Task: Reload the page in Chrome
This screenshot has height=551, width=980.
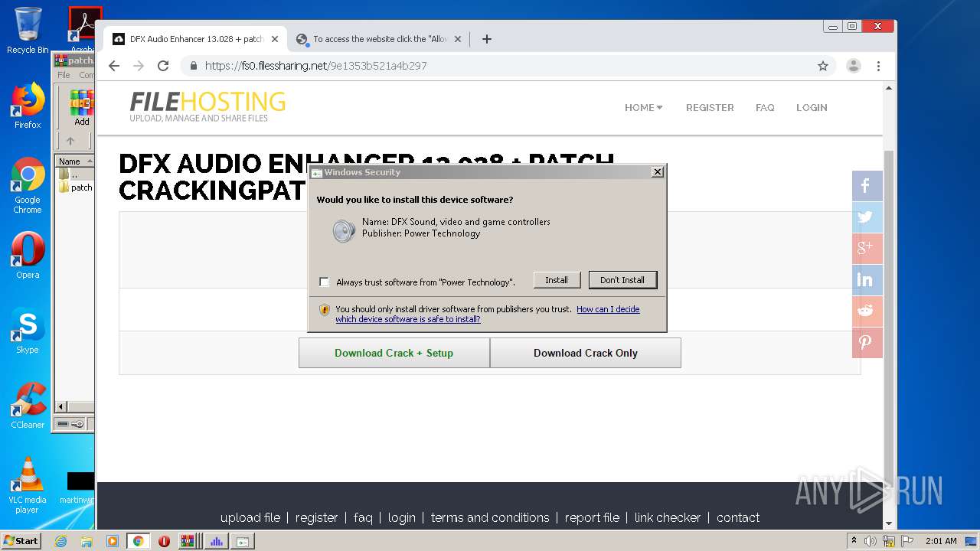Action: pos(163,66)
